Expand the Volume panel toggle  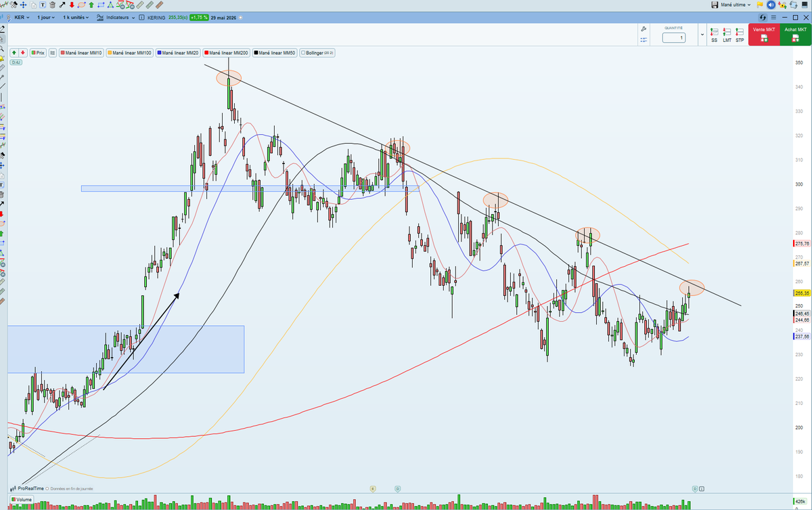22,500
